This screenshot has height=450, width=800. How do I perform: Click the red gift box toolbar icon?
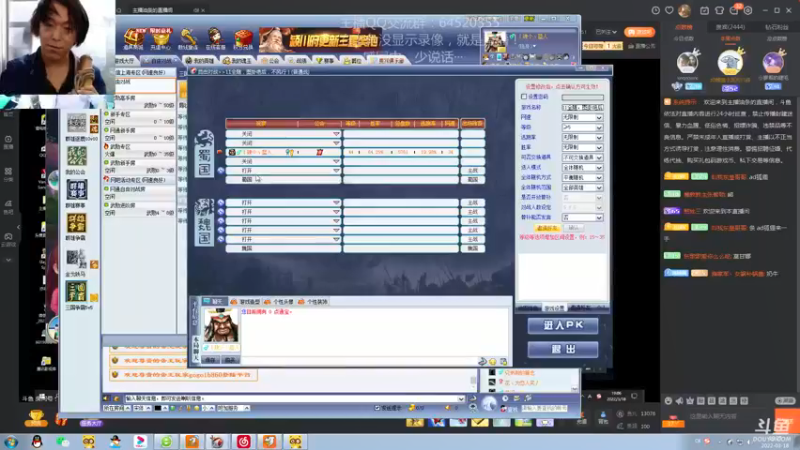pyautogui.click(x=243, y=39)
